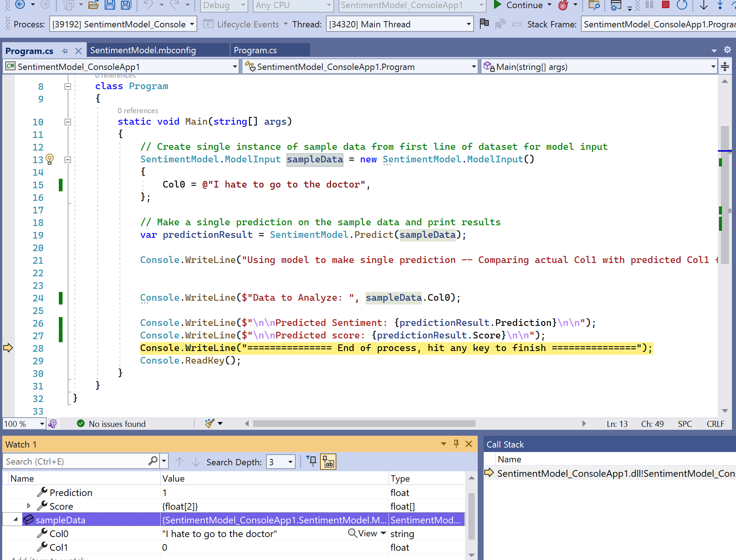Click the IntelliCode health indicator icon
This screenshot has width=736, height=560.
click(53, 424)
